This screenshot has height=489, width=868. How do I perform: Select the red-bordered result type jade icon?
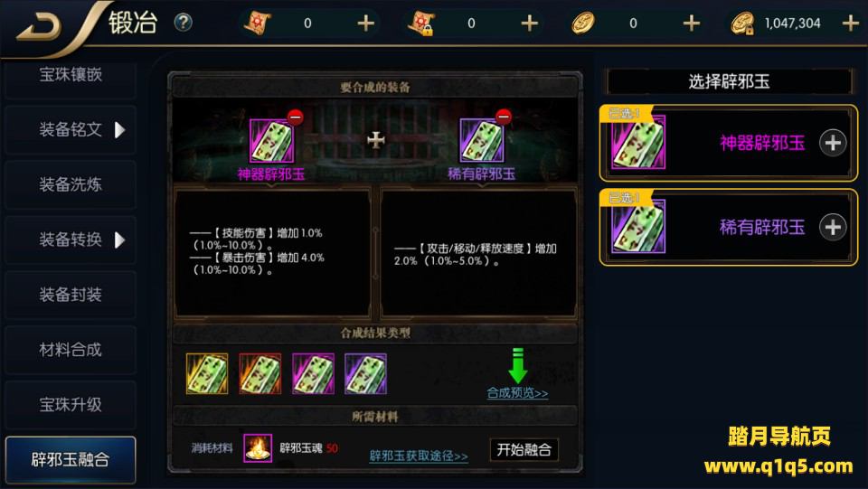(x=260, y=374)
